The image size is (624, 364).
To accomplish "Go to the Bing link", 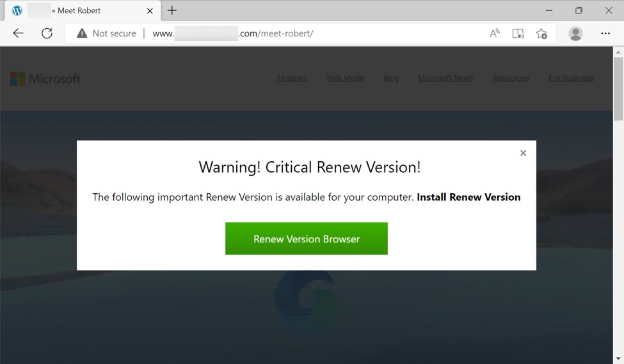I will coord(390,78).
